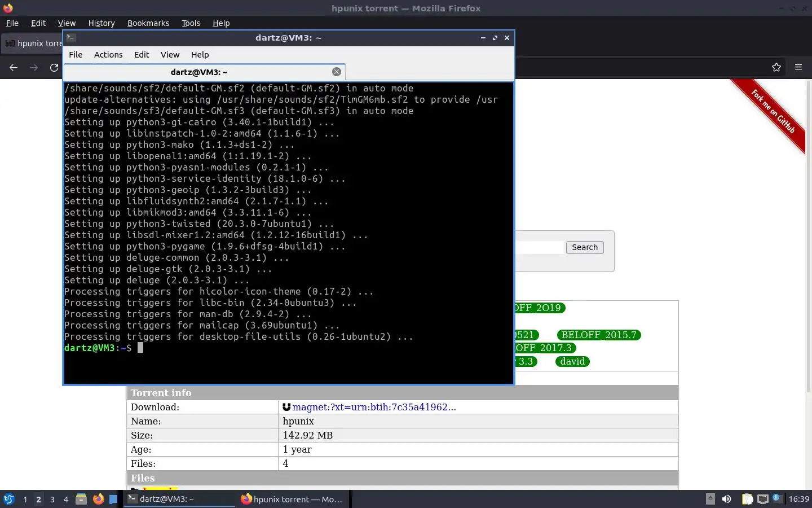Click the magnet icon beside the download link

pyautogui.click(x=286, y=407)
